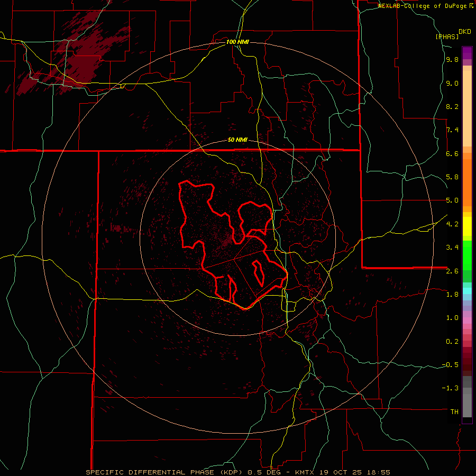Select the 9.8 value on the scale
This screenshot has width=476, height=476.
[452, 60]
